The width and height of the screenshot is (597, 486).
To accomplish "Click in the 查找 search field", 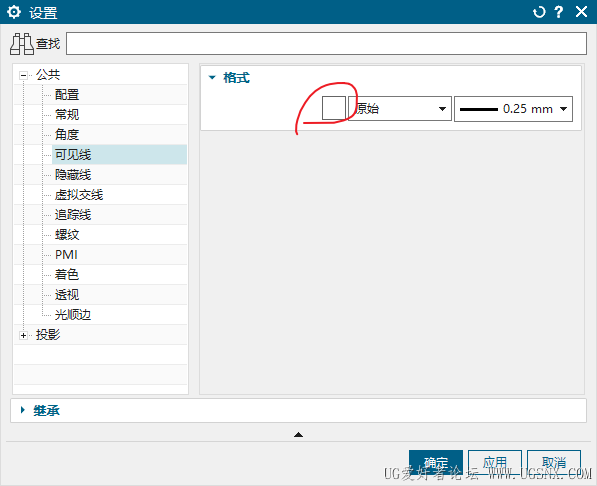I will pyautogui.click(x=326, y=43).
